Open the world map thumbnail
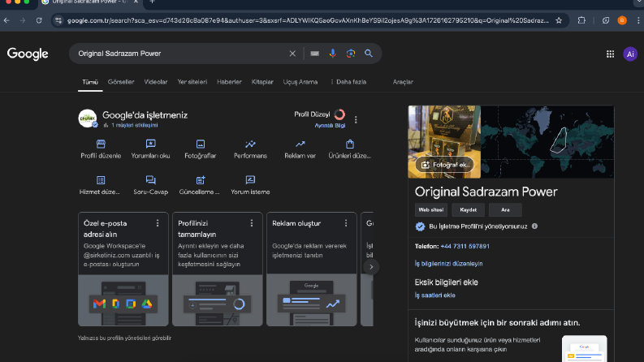This screenshot has width=644, height=362. 547,142
